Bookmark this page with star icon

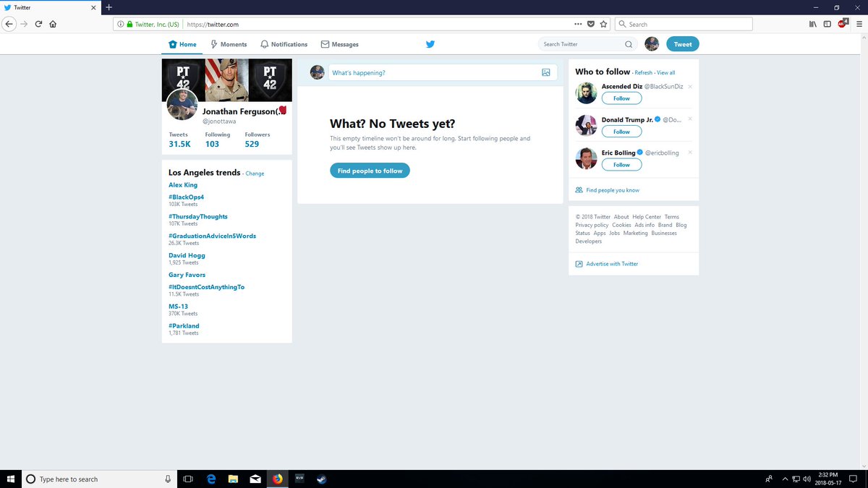click(603, 24)
